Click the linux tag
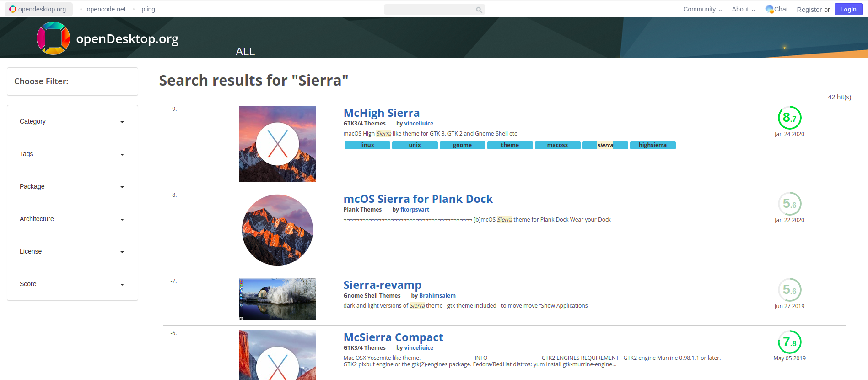The image size is (868, 380). (367, 145)
